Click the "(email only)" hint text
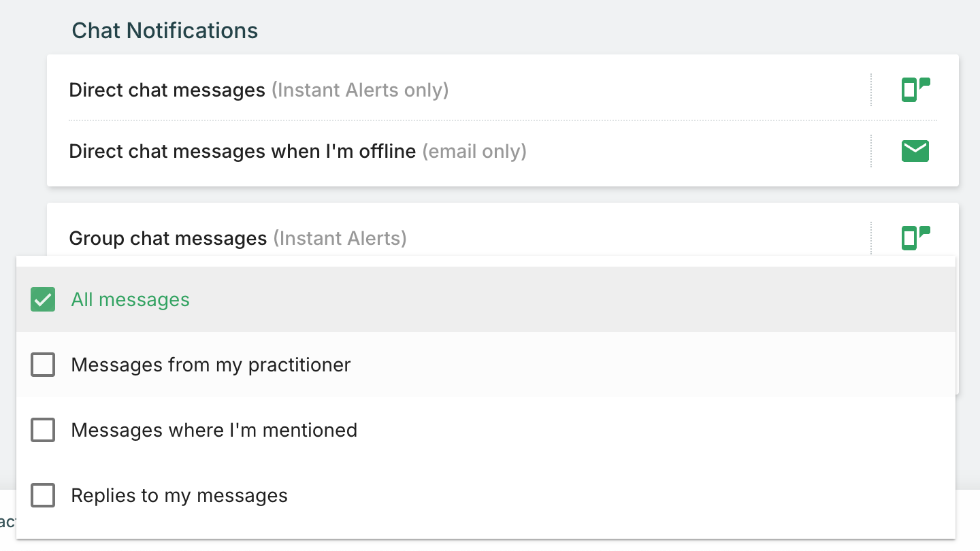Image resolution: width=980 pixels, height=551 pixels. tap(474, 151)
